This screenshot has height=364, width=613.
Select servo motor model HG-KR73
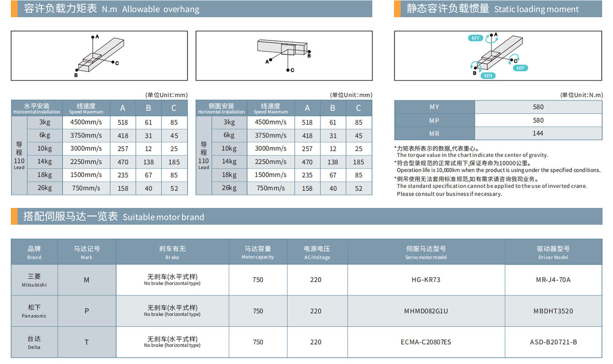coord(426,280)
